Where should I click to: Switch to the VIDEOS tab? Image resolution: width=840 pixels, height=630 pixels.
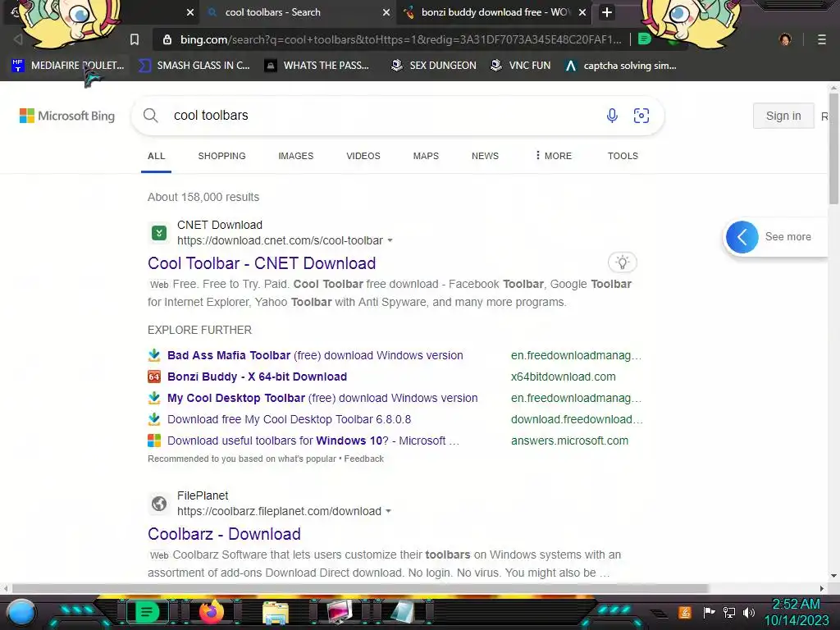363,156
